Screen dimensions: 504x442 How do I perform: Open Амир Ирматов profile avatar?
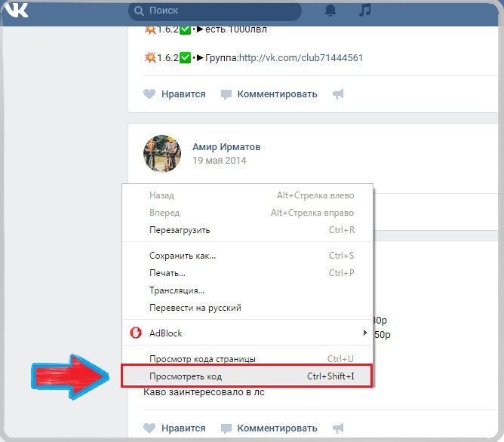[x=162, y=154]
